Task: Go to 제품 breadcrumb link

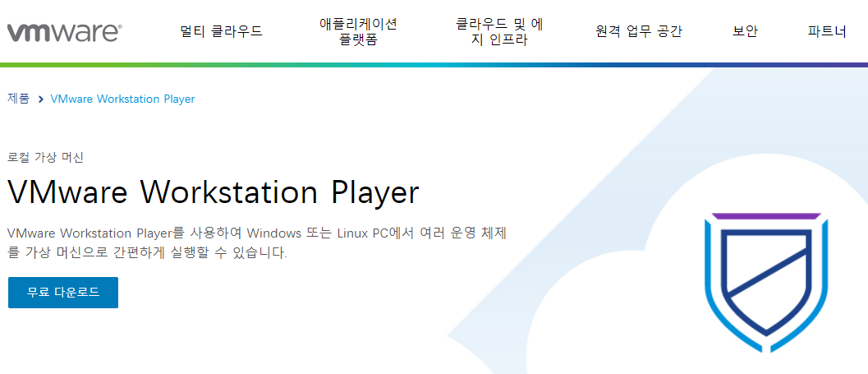Action: 18,99
